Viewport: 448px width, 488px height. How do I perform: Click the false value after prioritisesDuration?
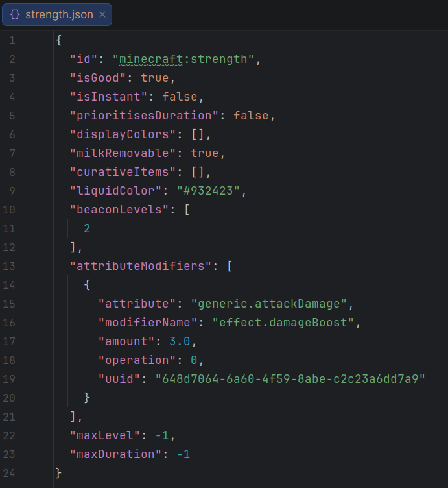(251, 116)
